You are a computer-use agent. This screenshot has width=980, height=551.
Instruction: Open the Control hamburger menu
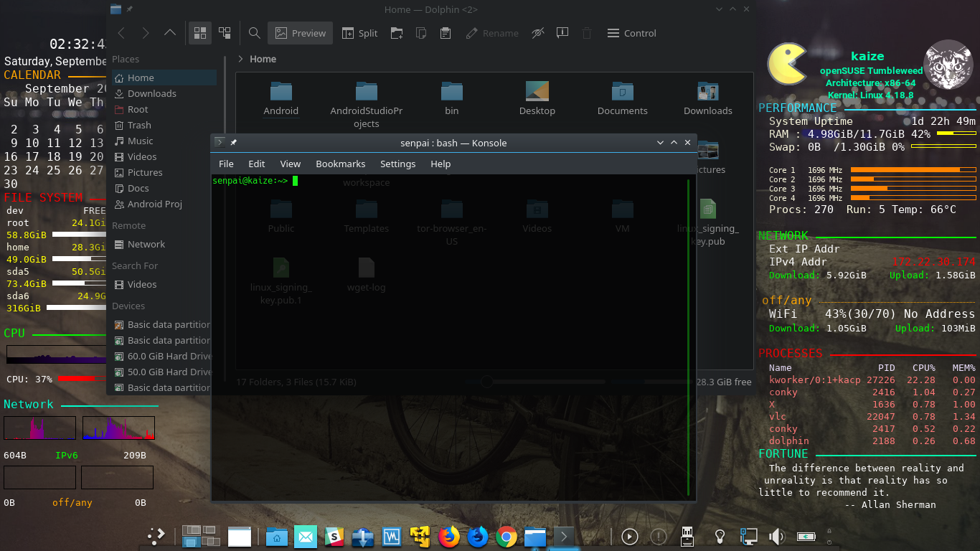coord(631,33)
